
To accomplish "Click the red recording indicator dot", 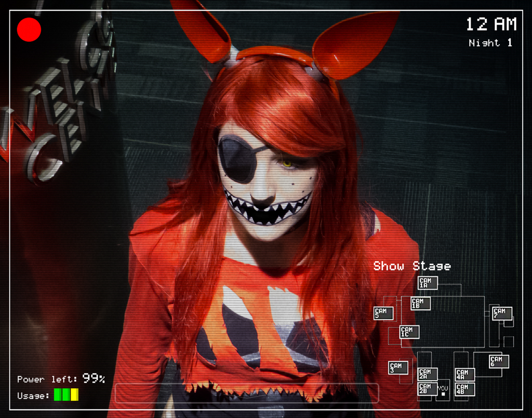I will [29, 30].
